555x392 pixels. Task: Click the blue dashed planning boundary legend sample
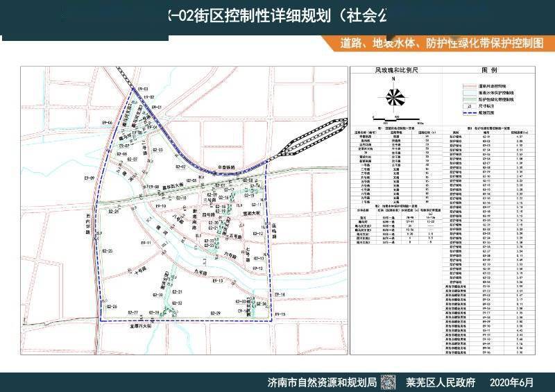[x=470, y=113]
